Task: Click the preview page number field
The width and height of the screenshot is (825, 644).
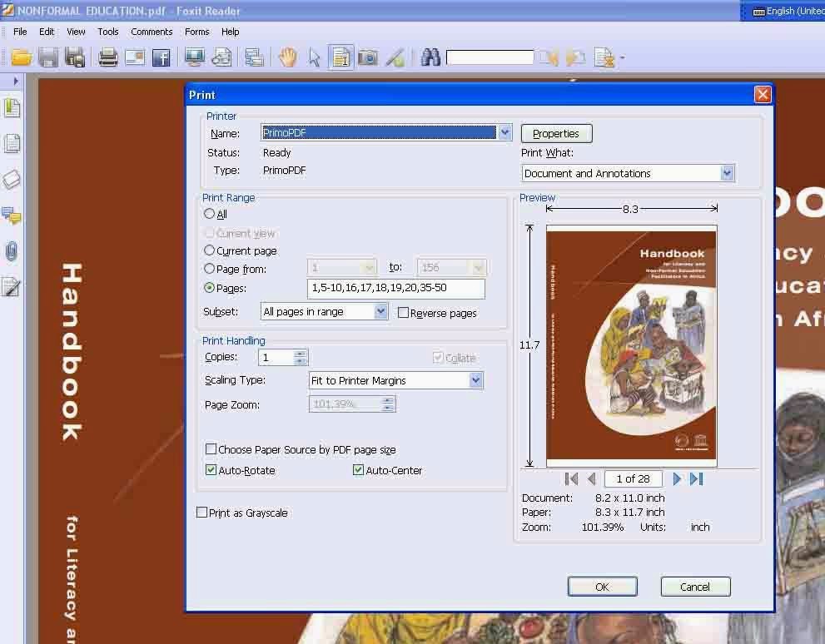Action: (633, 479)
